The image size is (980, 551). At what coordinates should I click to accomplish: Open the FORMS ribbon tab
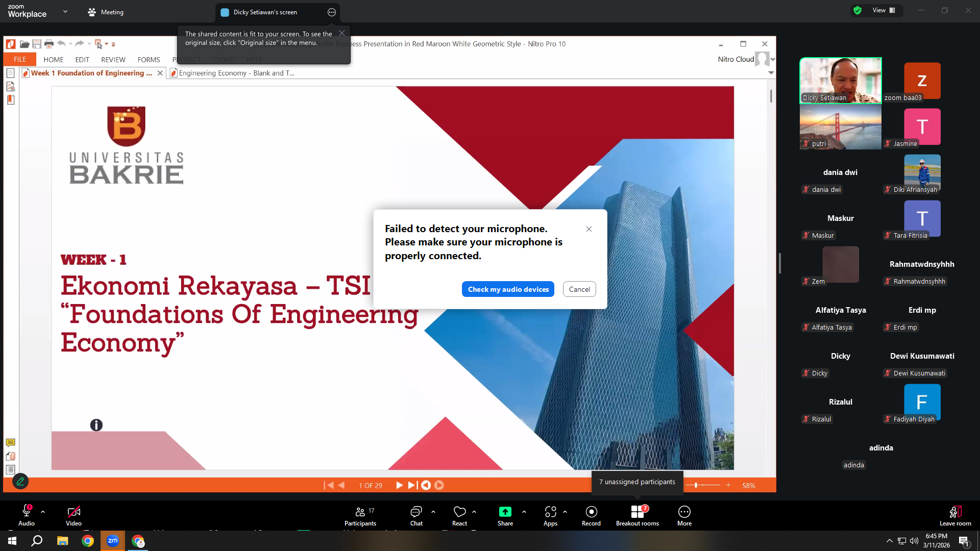[149, 60]
